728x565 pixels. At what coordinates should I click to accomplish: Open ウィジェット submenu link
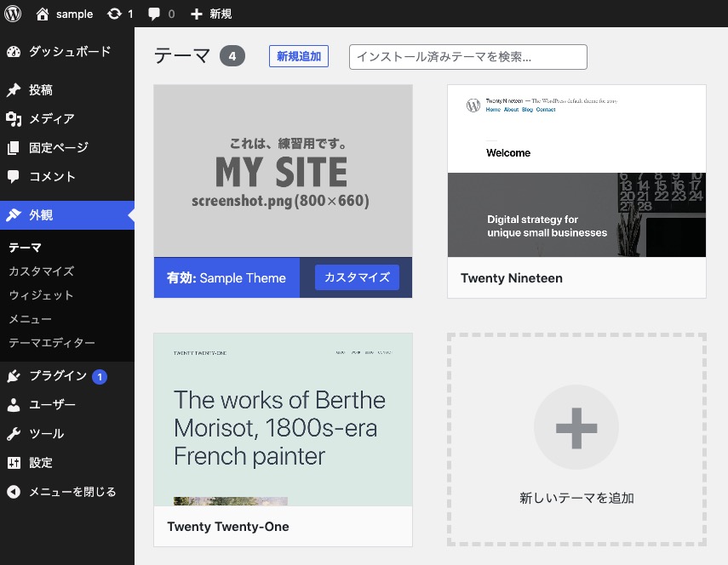tap(41, 295)
